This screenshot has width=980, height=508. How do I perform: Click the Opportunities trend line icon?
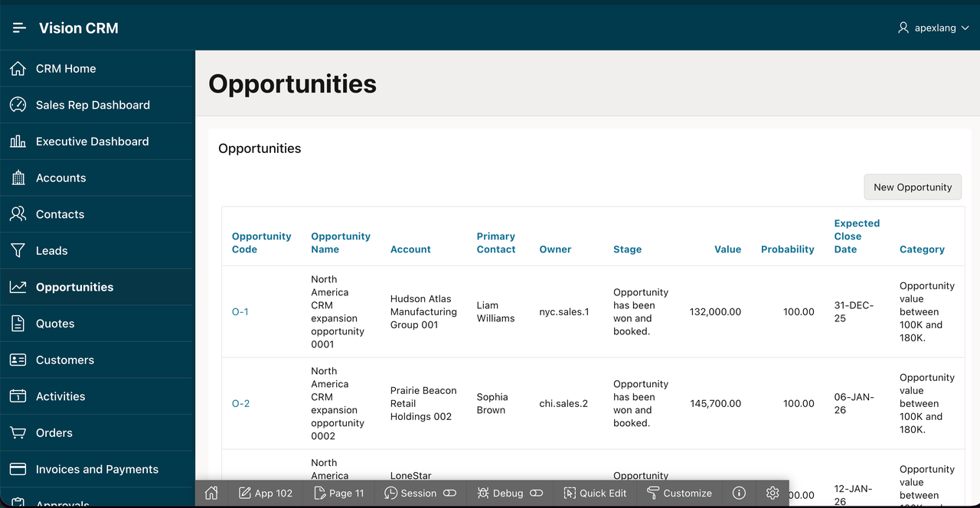coord(18,287)
